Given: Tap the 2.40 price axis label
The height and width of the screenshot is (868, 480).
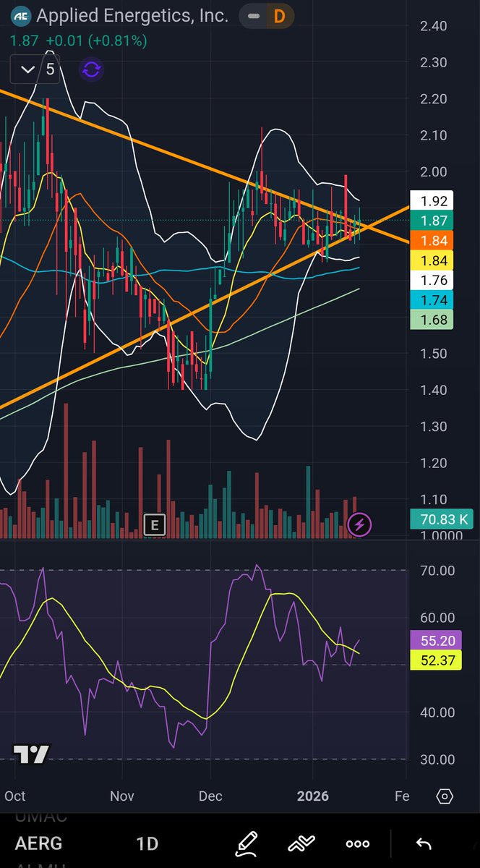Looking at the screenshot, I should [432, 26].
